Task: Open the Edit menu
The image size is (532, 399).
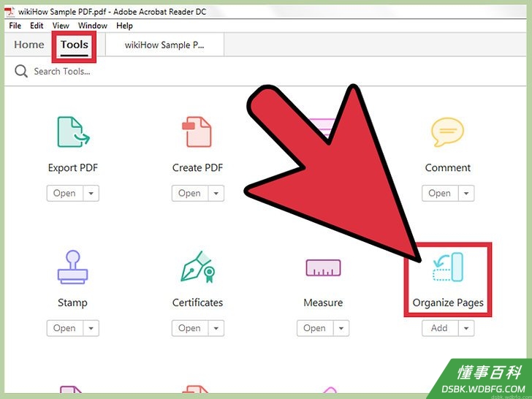Action: (37, 26)
